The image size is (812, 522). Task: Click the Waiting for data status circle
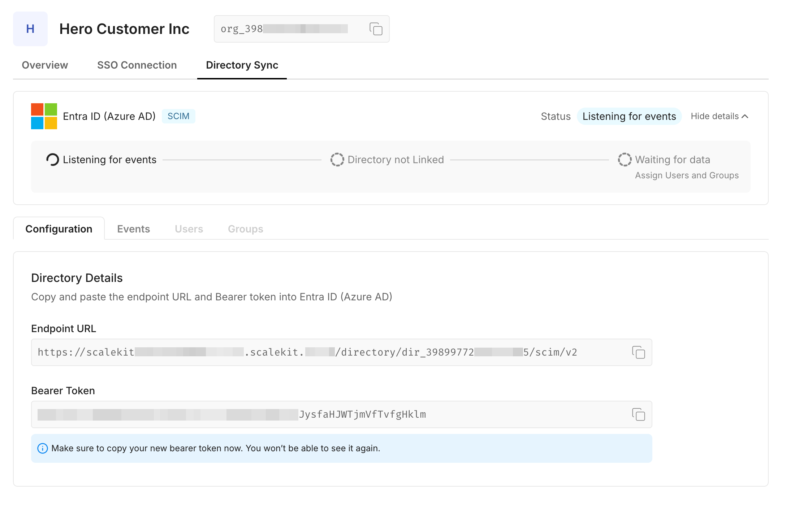pyautogui.click(x=625, y=159)
